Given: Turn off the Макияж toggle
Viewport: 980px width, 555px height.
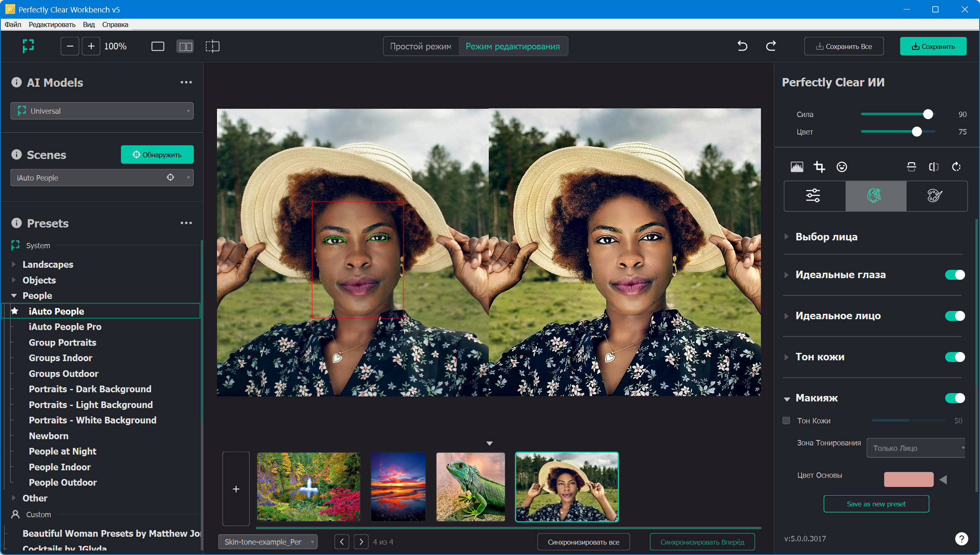Looking at the screenshot, I should 954,398.
